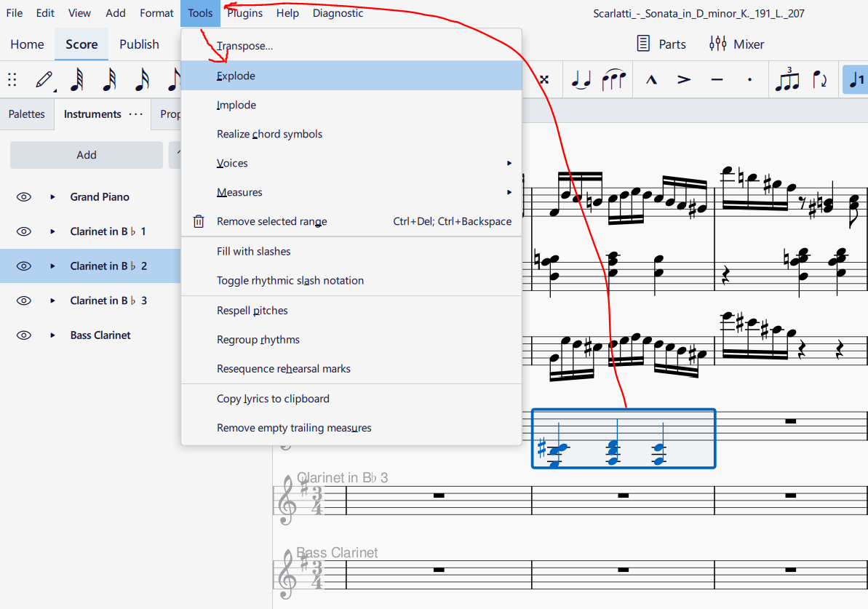The image size is (868, 609).
Task: Flip the note stem direction
Action: 820,80
